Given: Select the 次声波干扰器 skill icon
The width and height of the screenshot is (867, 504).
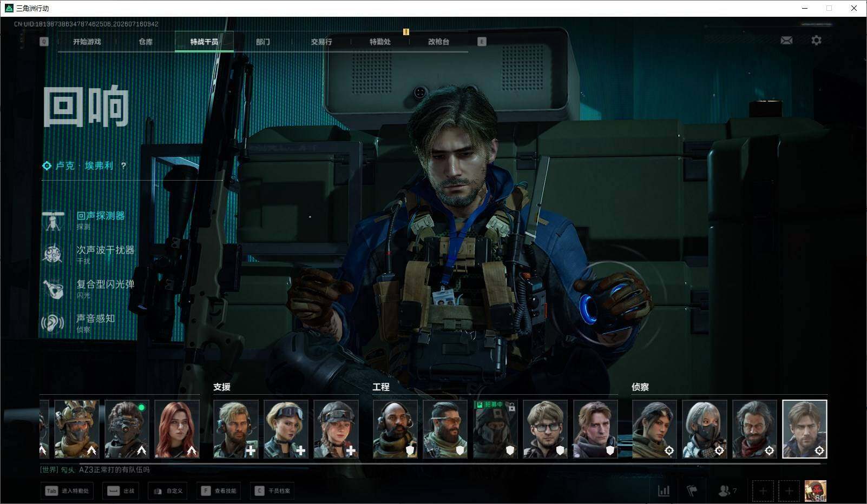Looking at the screenshot, I should coord(53,254).
